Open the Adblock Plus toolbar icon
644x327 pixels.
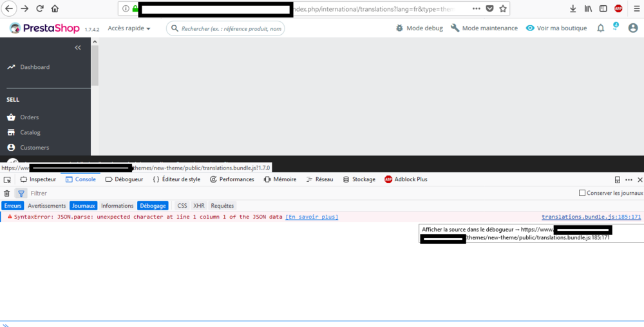click(618, 8)
